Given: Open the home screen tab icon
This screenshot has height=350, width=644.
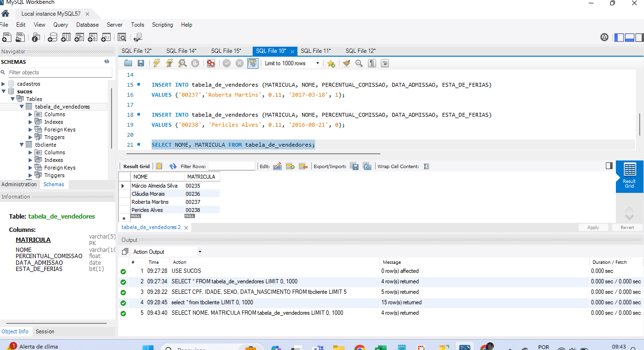Looking at the screenshot, I should coord(5,13).
